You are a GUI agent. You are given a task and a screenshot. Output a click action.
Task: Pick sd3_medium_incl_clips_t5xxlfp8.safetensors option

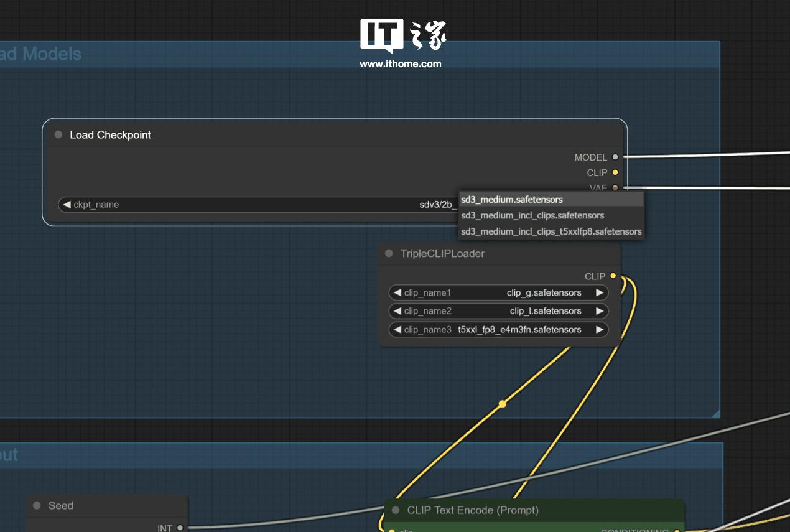pos(551,231)
